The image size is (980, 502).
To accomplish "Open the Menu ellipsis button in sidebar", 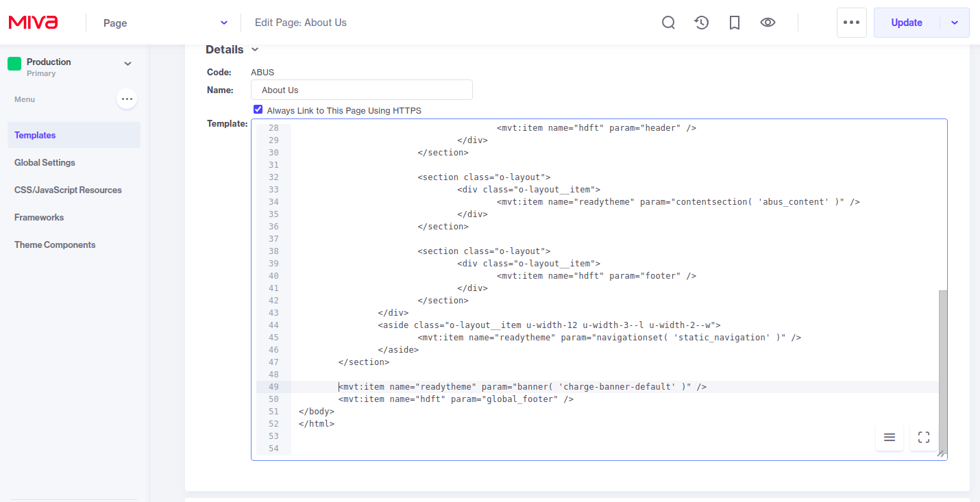I will (127, 99).
